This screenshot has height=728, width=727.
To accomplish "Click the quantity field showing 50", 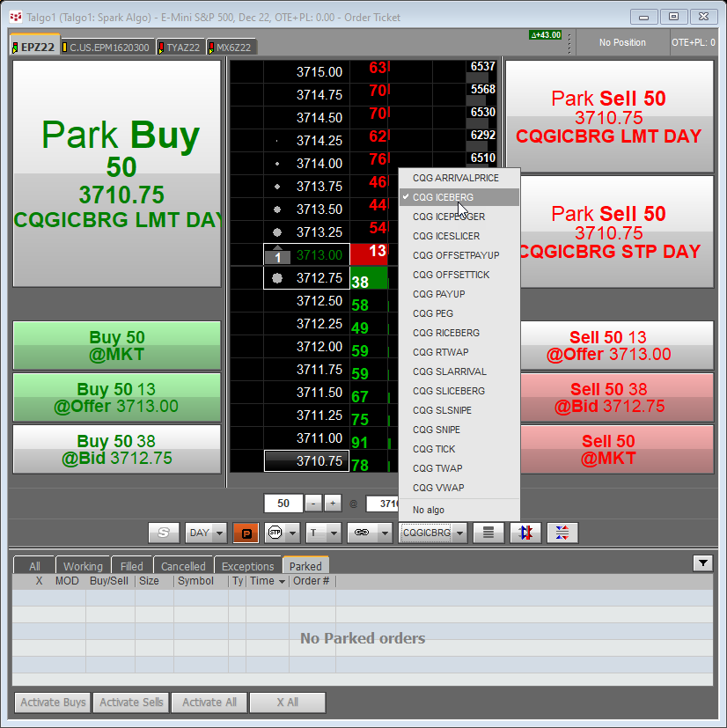I will [x=283, y=504].
